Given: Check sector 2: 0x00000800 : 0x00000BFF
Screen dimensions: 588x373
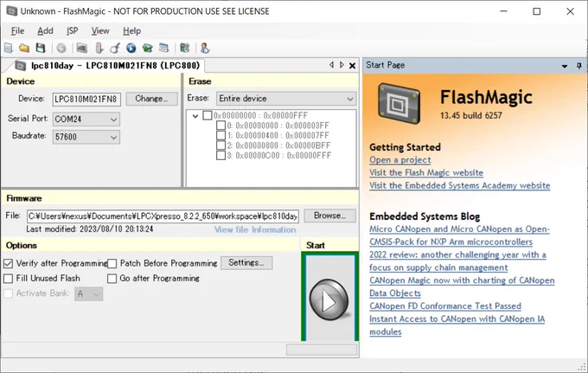Looking at the screenshot, I should 220,145.
